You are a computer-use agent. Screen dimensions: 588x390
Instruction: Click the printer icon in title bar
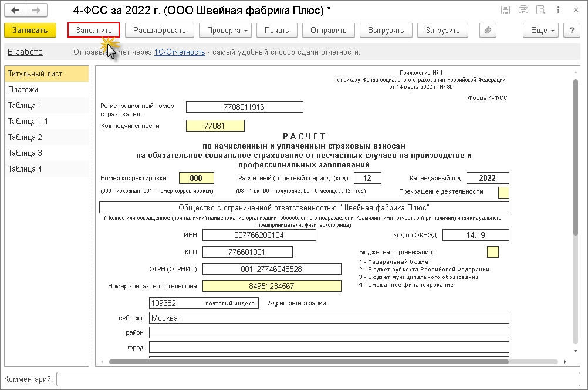523,10
